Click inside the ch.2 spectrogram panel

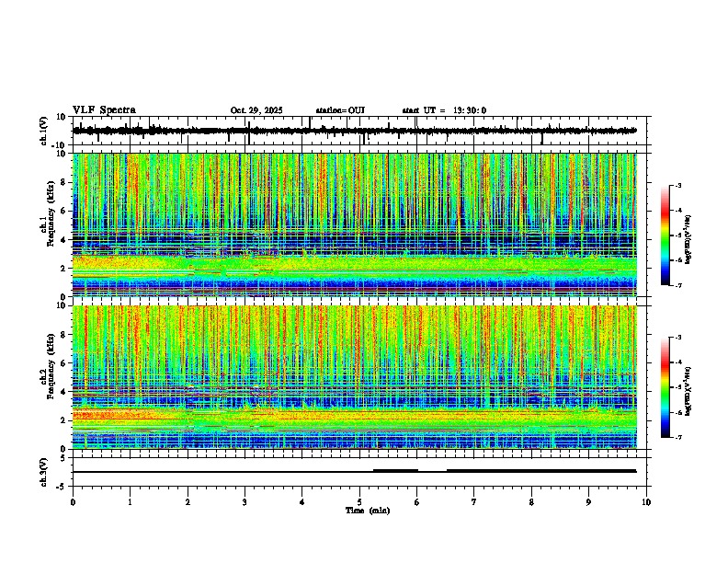(355, 377)
